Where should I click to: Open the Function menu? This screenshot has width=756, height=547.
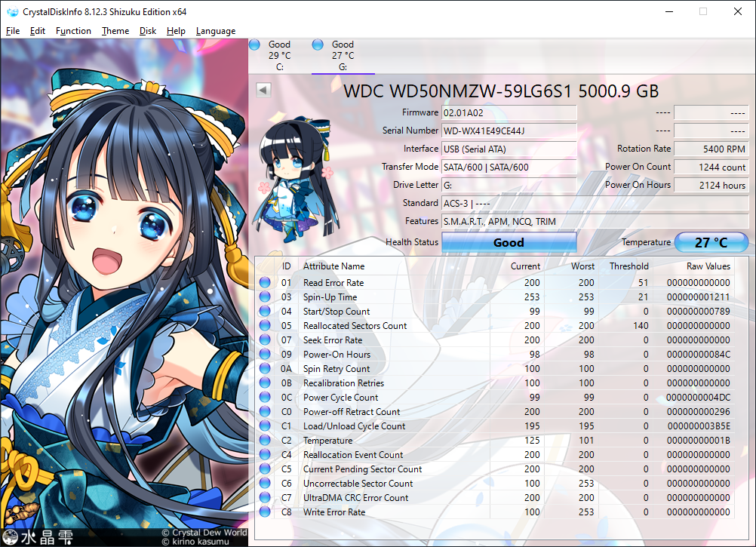point(73,31)
